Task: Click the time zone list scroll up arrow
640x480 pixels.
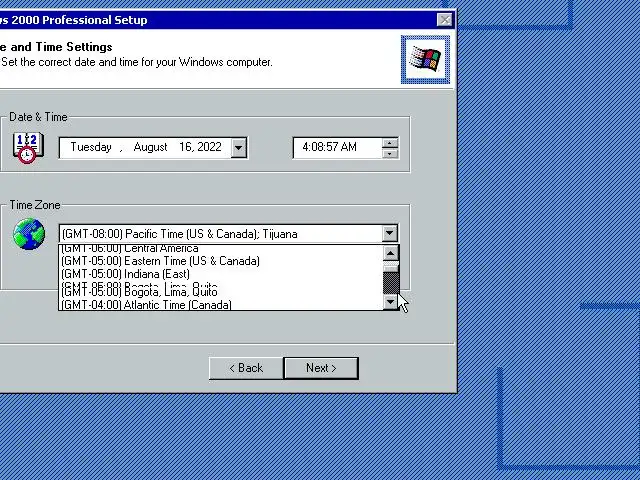Action: (x=391, y=253)
